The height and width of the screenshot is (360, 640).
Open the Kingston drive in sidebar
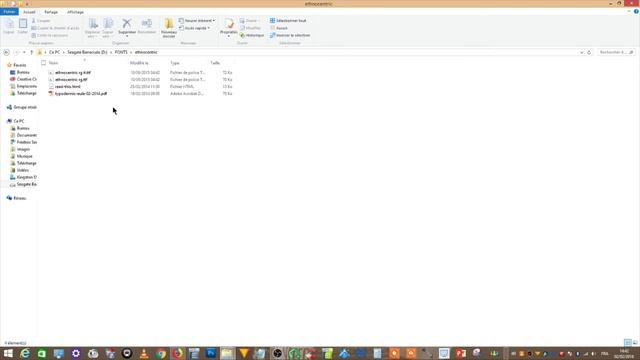[27, 177]
